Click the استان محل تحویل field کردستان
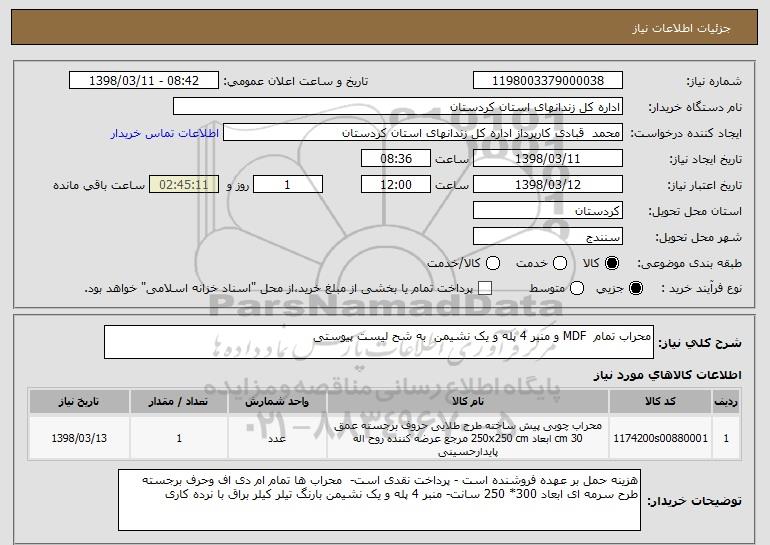 pos(548,211)
